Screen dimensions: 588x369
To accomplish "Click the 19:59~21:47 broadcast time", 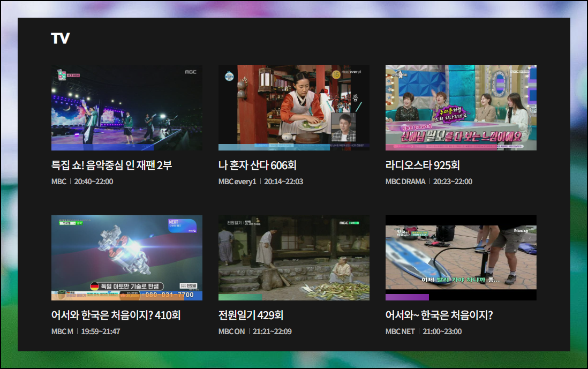I will (101, 332).
